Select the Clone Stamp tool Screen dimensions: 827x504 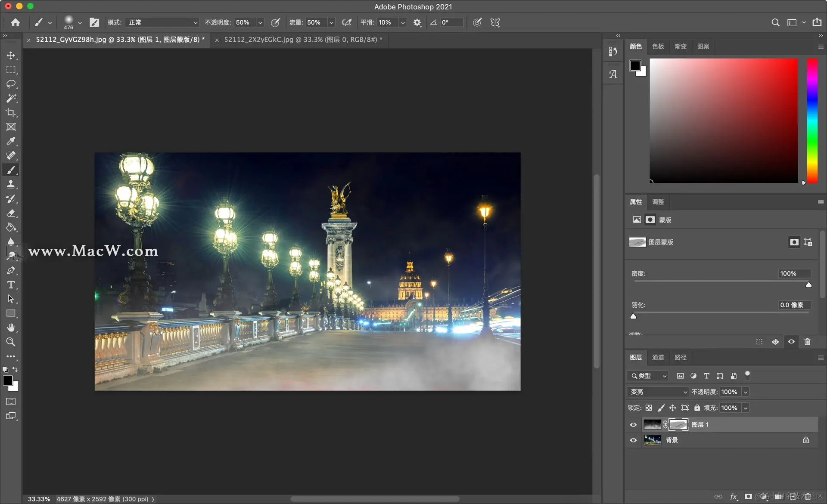click(11, 185)
